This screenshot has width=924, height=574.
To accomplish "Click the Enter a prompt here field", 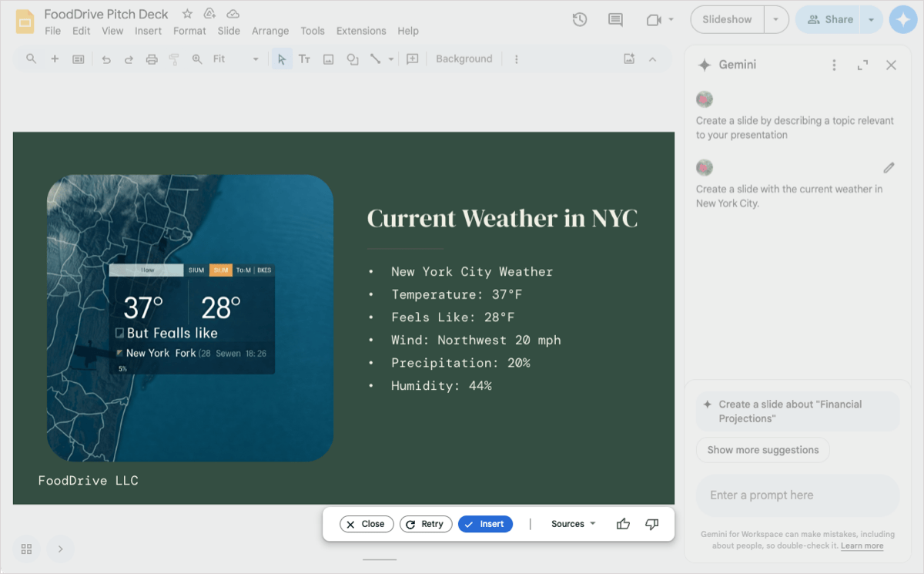I will click(x=797, y=495).
